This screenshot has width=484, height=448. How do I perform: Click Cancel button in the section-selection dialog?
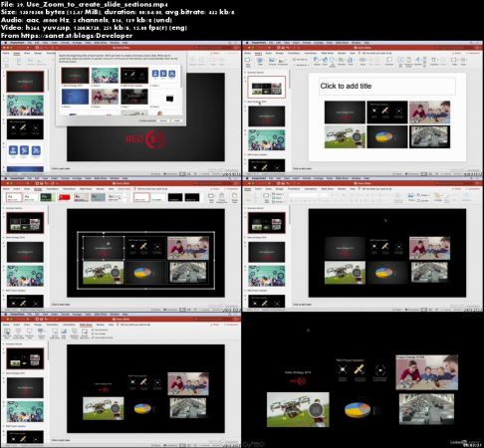point(163,120)
